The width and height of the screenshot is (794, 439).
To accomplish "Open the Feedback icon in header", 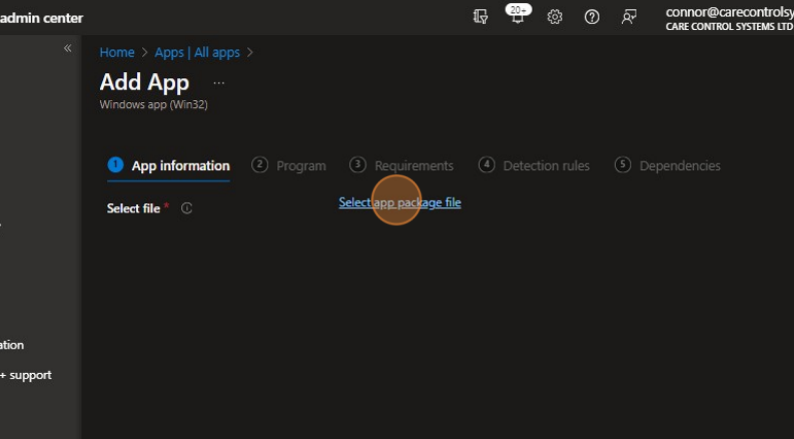I will click(629, 17).
